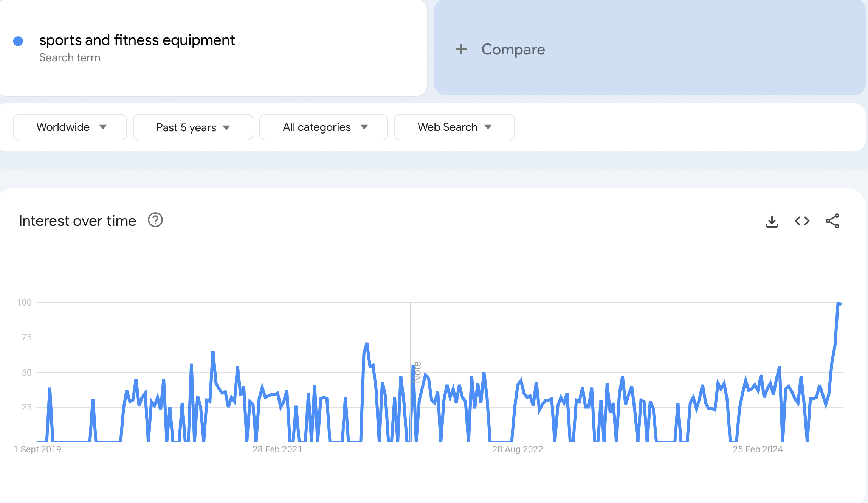Click the download icon for trend data
The image size is (868, 503).
tap(772, 220)
